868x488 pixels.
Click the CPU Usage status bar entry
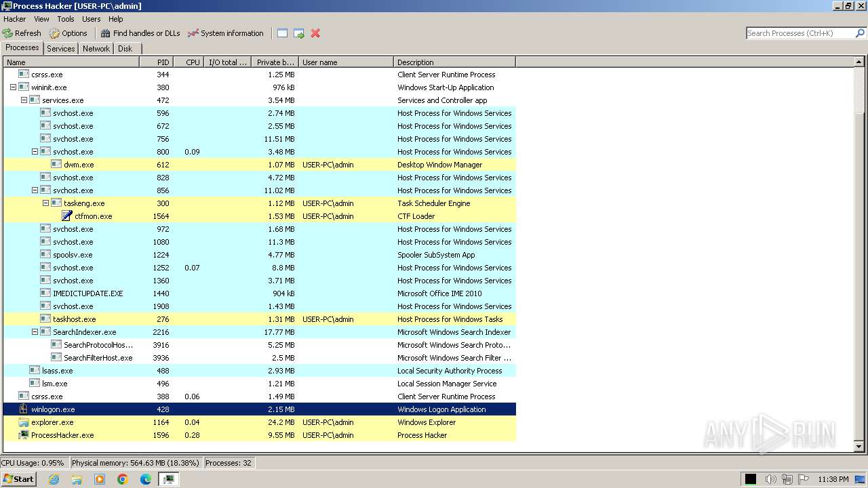tap(33, 463)
